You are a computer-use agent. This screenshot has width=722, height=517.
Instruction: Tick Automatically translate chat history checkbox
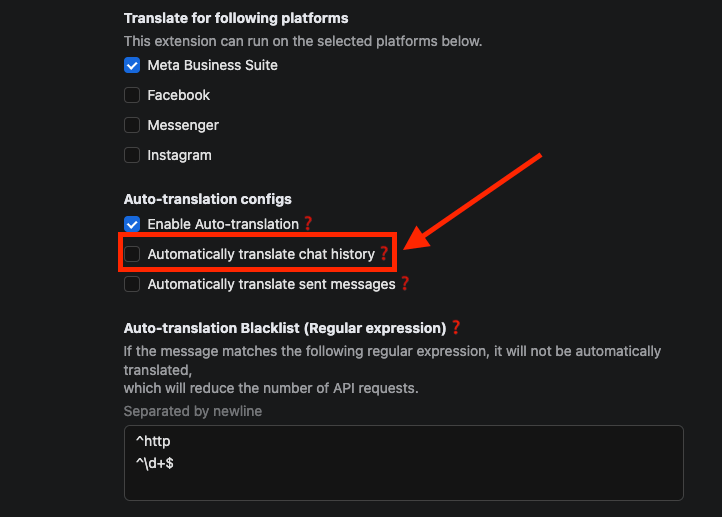[132, 254]
